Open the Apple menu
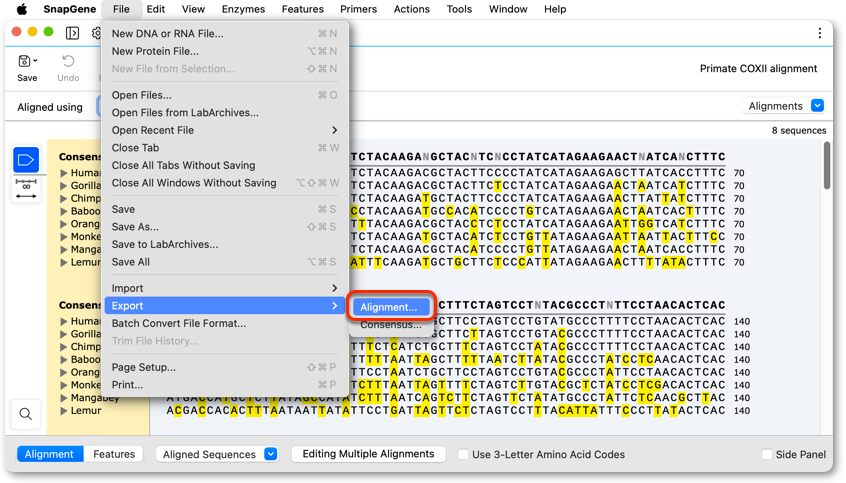 point(22,9)
